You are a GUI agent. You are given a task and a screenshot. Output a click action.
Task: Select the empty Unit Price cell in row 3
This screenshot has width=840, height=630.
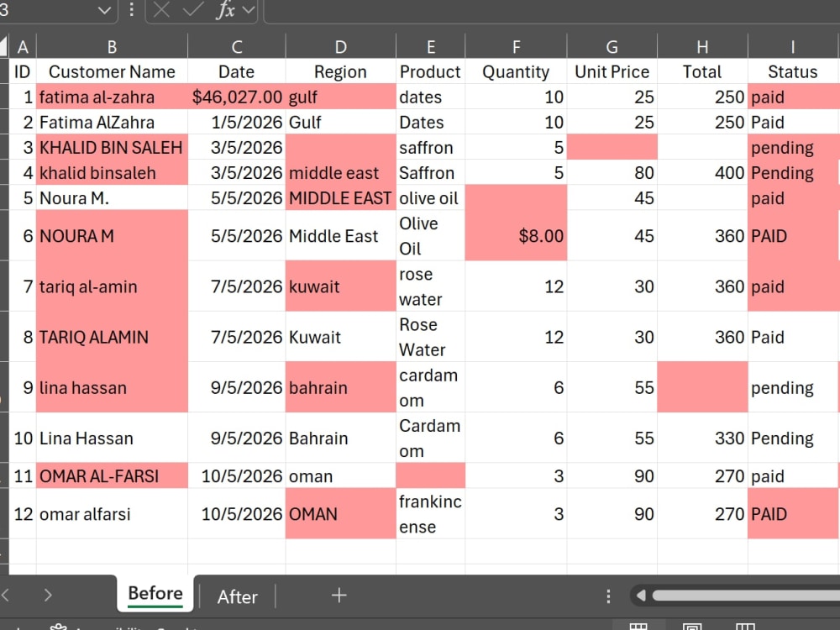click(612, 147)
